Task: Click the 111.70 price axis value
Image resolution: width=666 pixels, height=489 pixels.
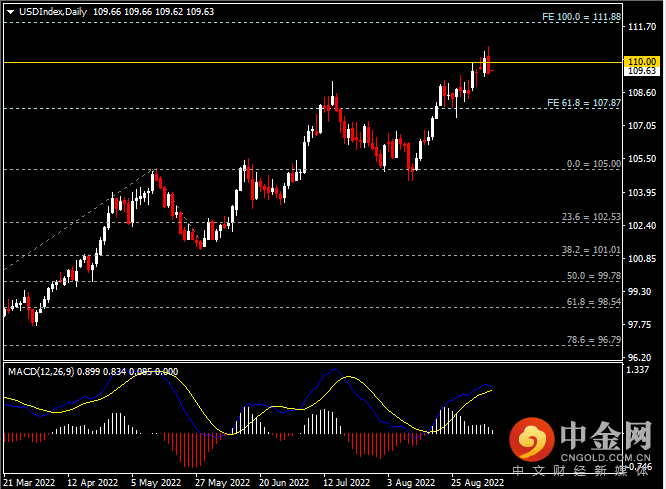Action: [642, 27]
